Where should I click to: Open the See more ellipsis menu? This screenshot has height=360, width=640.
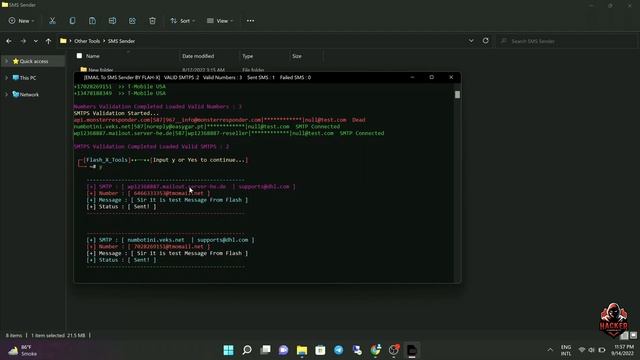click(250, 21)
